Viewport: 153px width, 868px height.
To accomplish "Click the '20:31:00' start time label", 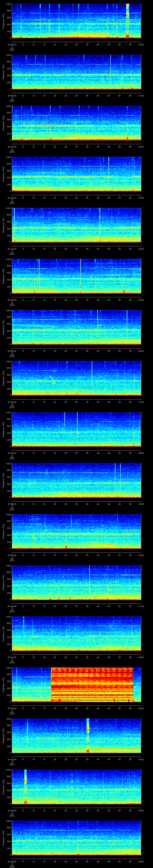I will [12, 146].
